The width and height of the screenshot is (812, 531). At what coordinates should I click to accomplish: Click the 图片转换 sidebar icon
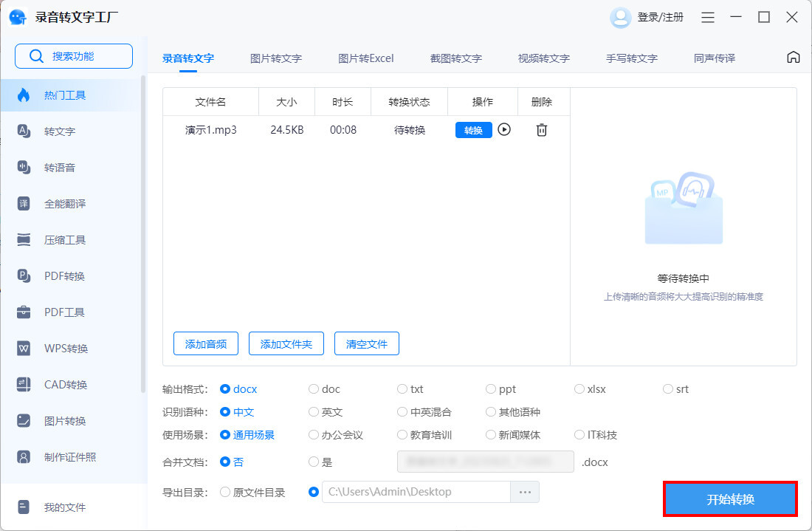[x=24, y=421]
